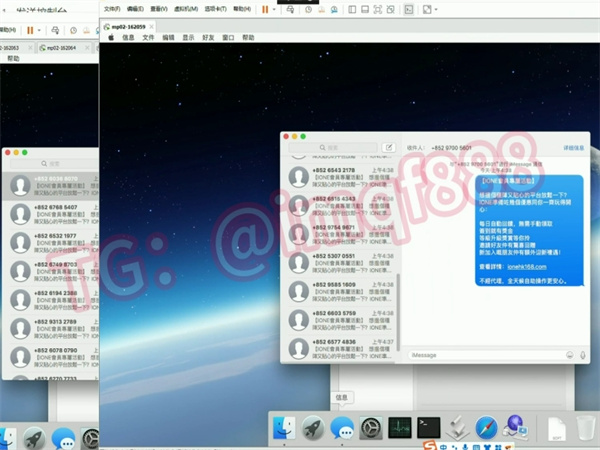Open Activity Monitor in the Dock
The height and width of the screenshot is (450, 600).
(400, 429)
